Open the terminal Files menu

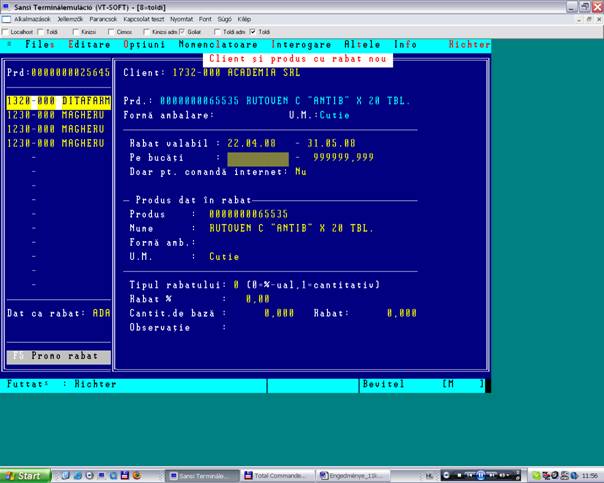coord(40,45)
